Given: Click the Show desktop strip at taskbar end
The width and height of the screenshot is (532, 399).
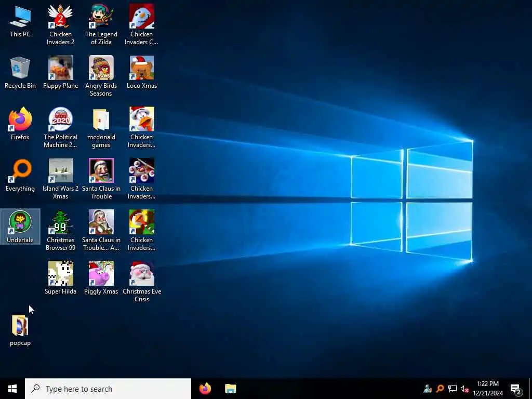Looking at the screenshot, I should click(x=530, y=389).
